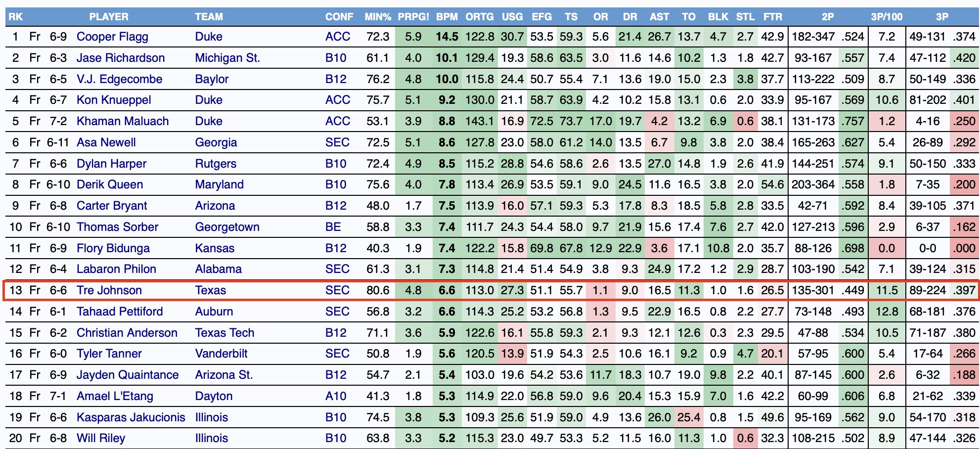Open Christian Anderson player page

tap(127, 333)
